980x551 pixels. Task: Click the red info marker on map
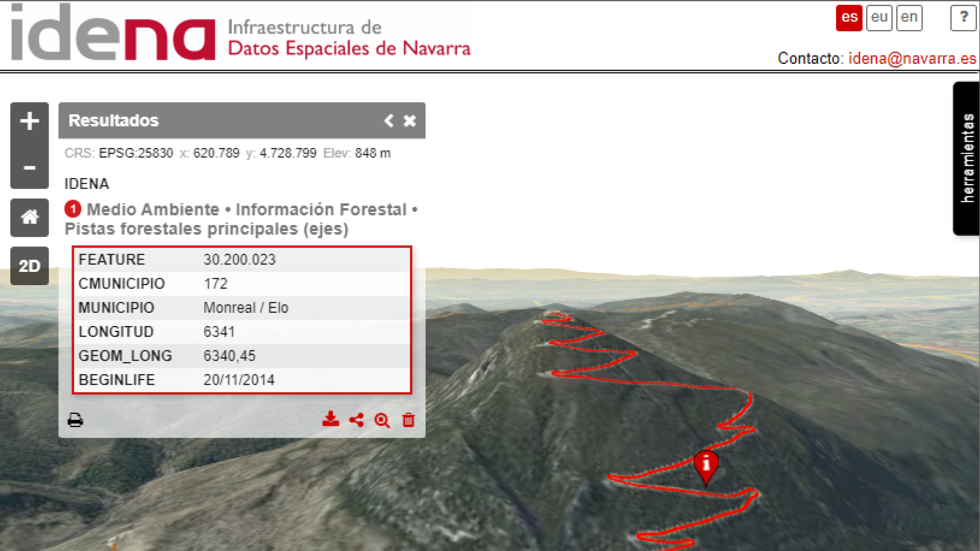[706, 465]
